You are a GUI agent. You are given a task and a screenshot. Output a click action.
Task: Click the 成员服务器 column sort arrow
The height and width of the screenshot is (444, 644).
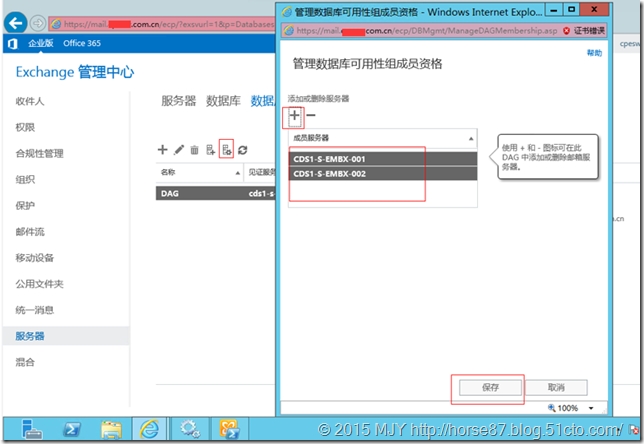472,137
